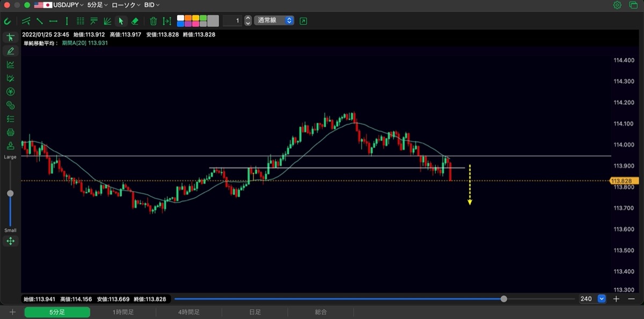Activate the arrow pointer selection tool
644x319 pixels.
[x=121, y=21]
